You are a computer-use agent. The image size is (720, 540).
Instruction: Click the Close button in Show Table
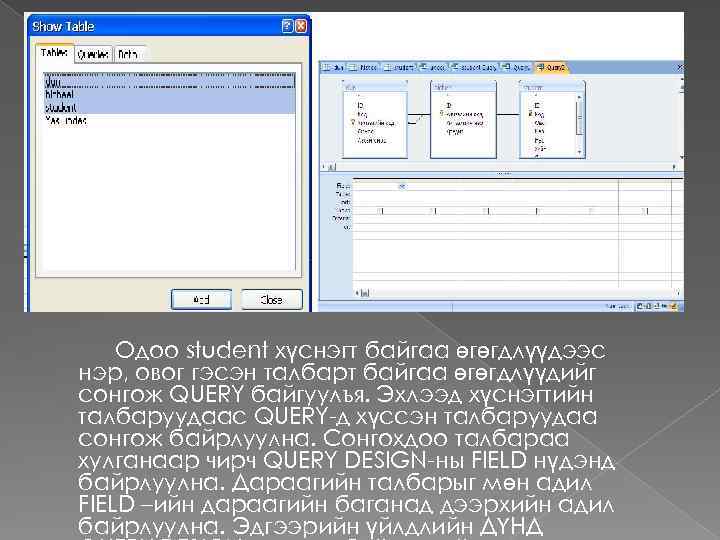tap(271, 299)
